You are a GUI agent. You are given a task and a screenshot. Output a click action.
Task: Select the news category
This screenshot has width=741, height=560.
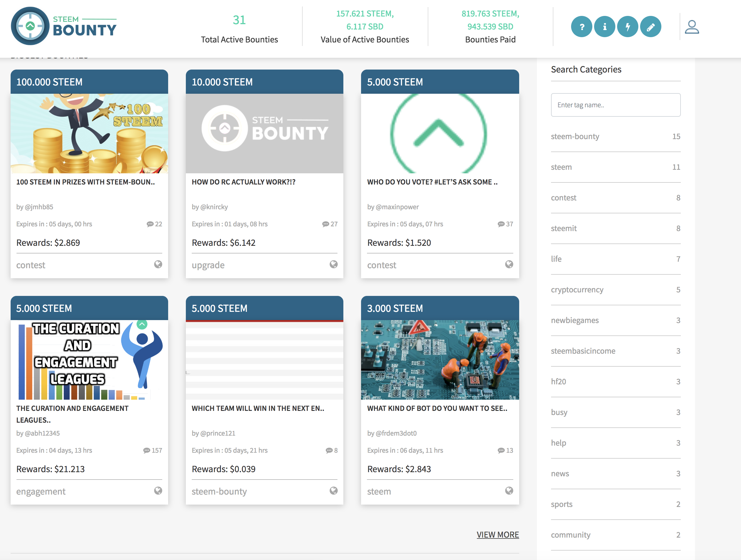[x=616, y=473]
